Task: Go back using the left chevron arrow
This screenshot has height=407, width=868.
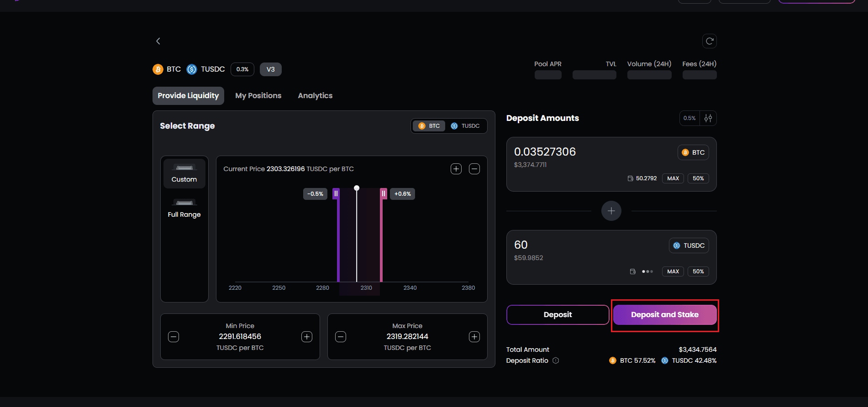Action: point(158,41)
